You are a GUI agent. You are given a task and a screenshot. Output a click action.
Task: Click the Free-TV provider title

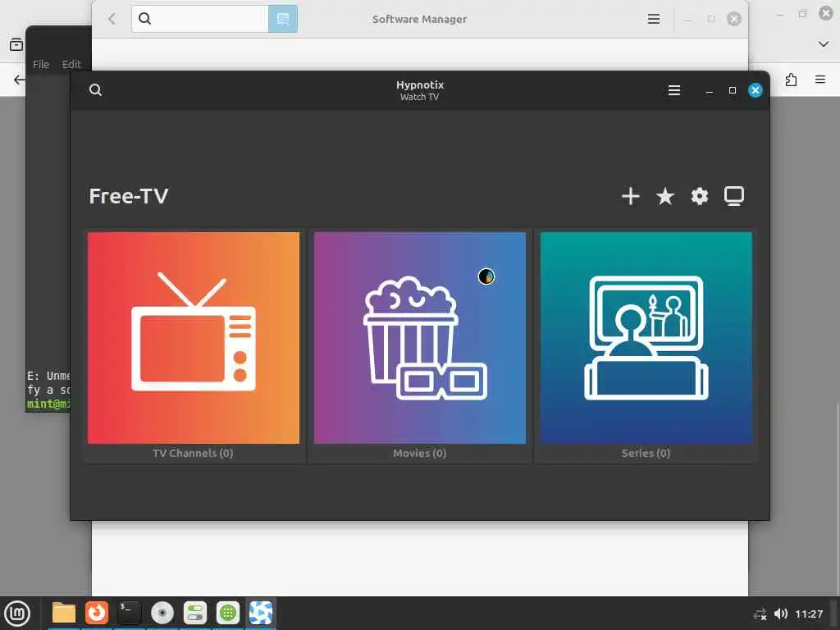coord(129,196)
